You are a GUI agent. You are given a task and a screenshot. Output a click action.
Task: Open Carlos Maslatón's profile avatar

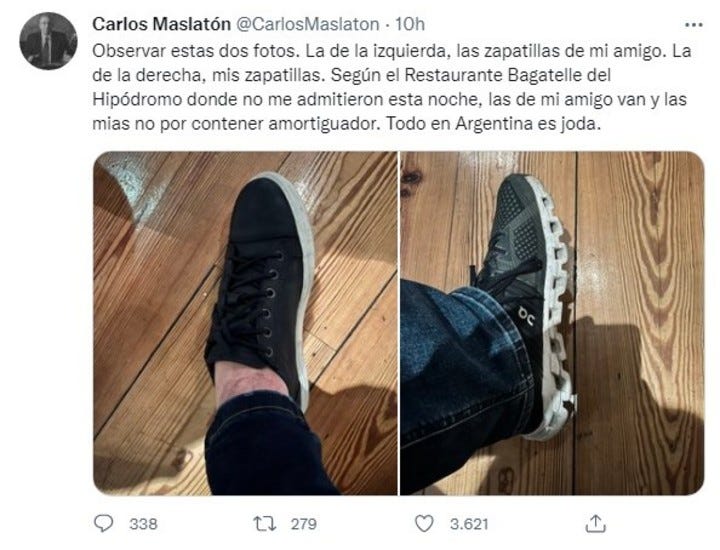(x=48, y=41)
